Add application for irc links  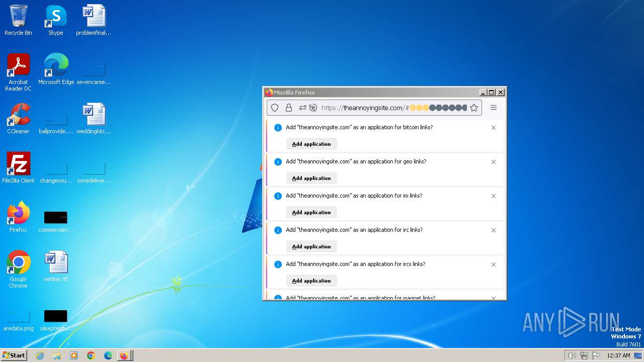pos(311,246)
